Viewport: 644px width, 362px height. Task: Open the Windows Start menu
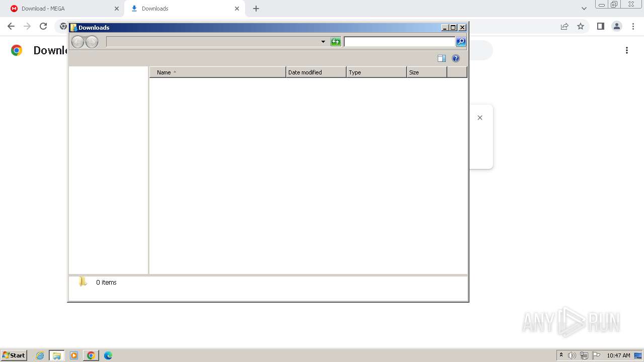(14, 355)
